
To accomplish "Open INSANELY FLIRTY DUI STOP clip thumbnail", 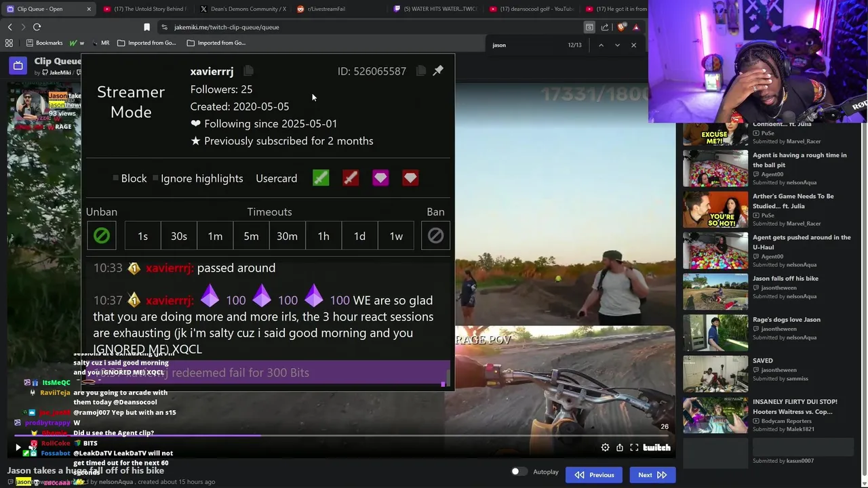I will (x=715, y=415).
